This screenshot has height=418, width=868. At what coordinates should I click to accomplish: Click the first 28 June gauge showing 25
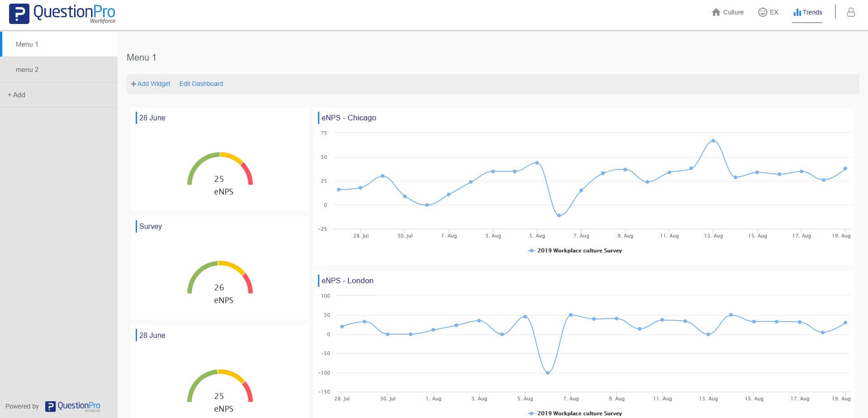pyautogui.click(x=220, y=174)
